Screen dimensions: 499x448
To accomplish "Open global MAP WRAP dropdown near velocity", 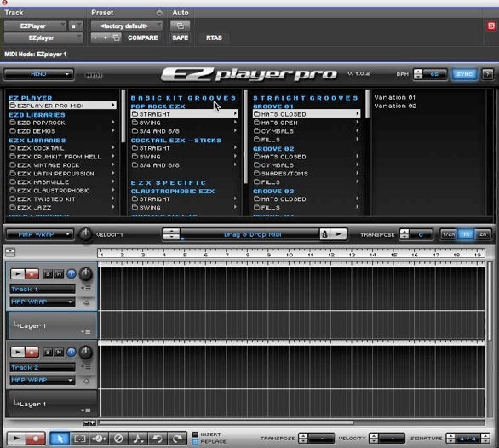I will tap(40, 234).
